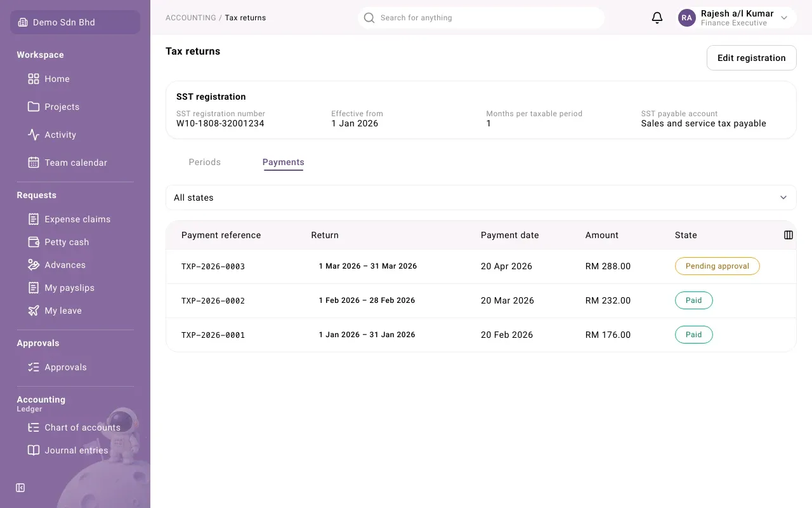Click the Team calendar icon

(x=34, y=163)
